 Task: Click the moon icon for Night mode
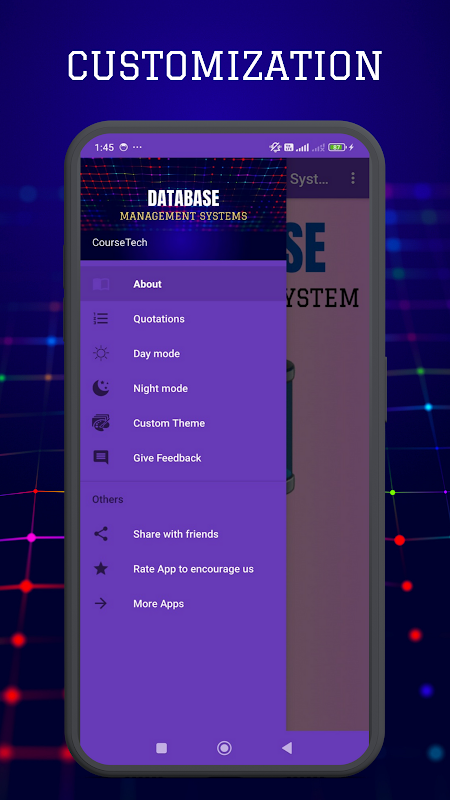point(101,388)
